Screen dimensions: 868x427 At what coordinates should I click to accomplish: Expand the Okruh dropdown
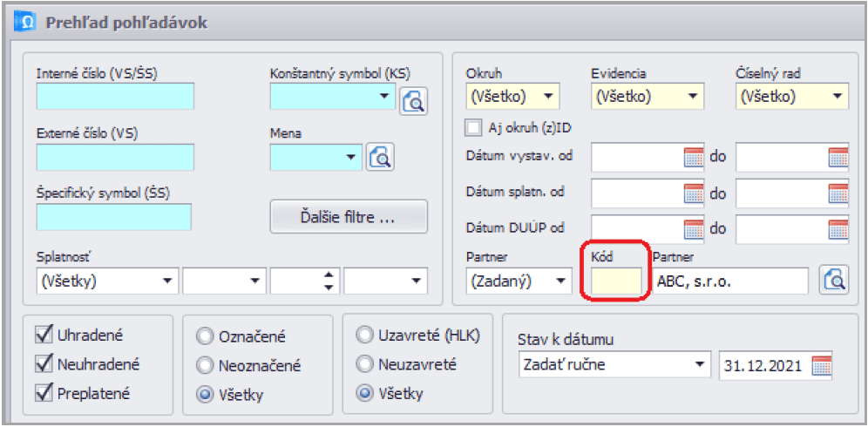pyautogui.click(x=549, y=97)
